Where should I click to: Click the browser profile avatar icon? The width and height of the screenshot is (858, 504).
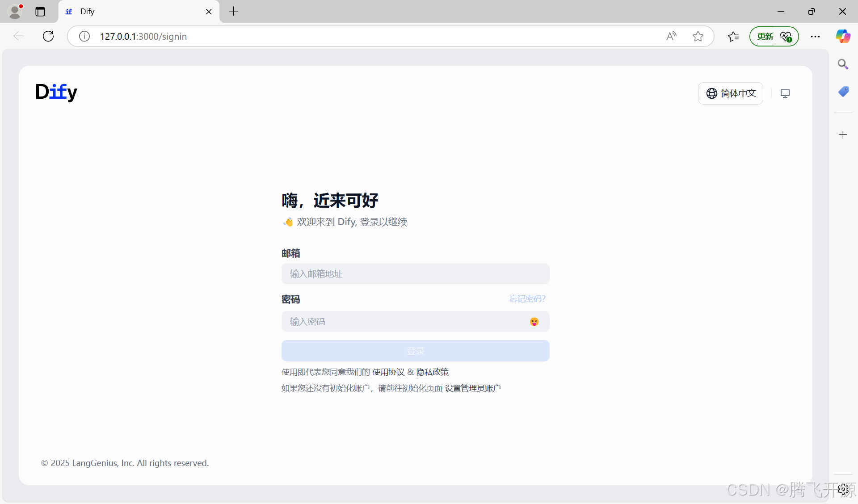click(x=16, y=11)
